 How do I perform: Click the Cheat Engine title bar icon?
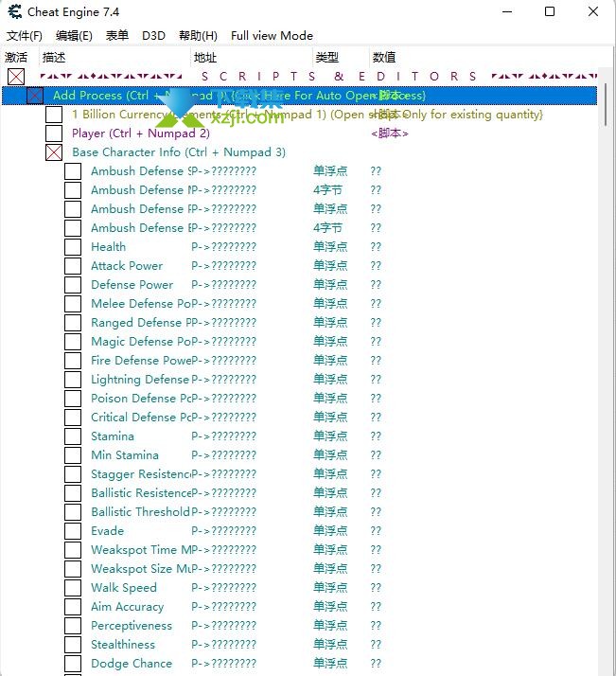(x=15, y=11)
